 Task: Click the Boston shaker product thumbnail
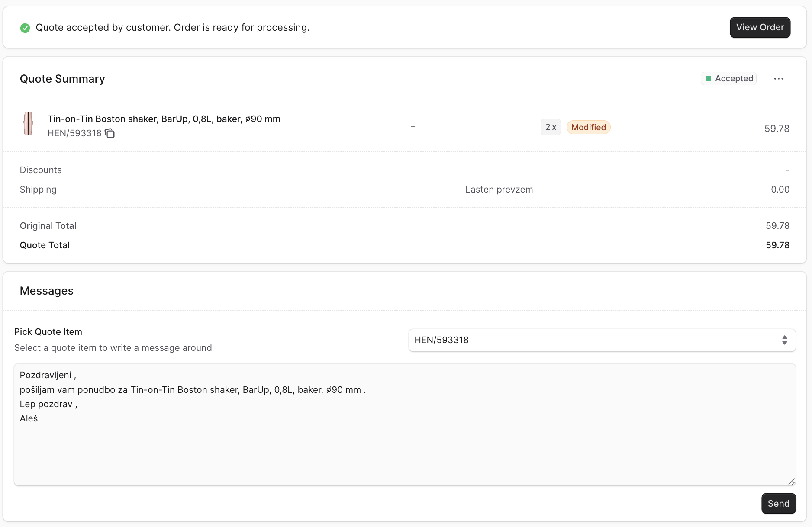click(28, 124)
